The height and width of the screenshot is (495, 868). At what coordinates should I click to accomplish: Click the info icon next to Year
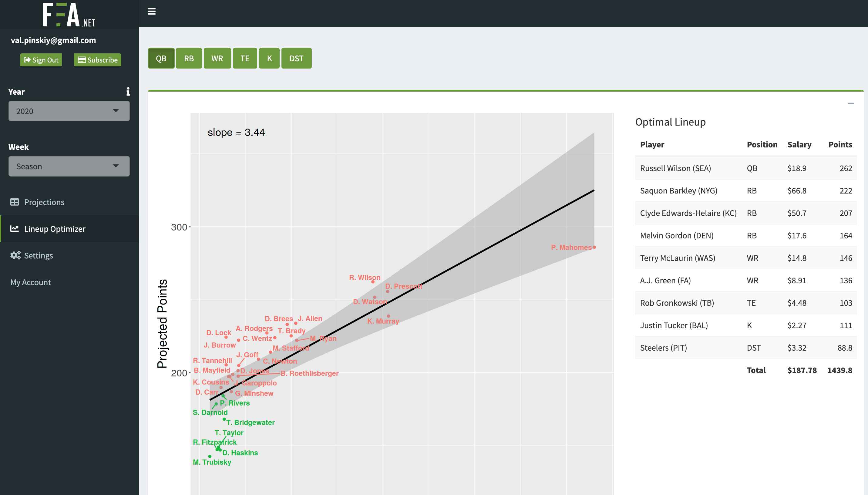coord(128,92)
